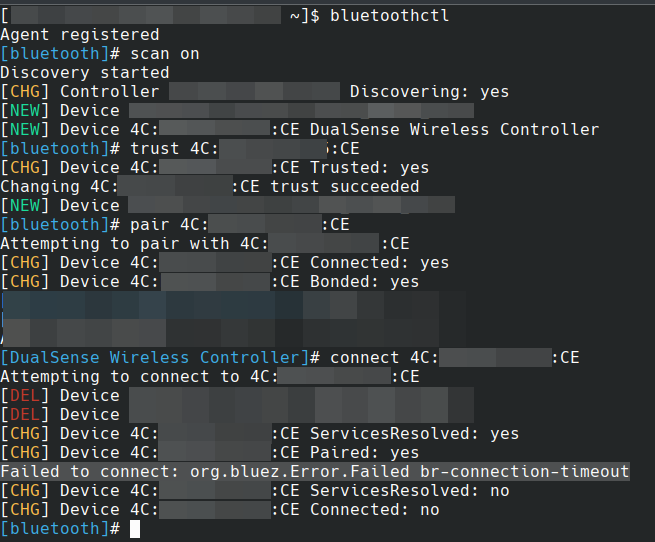
Task: Click 'ServicesResolved: yes' status text
Action: click(x=414, y=434)
